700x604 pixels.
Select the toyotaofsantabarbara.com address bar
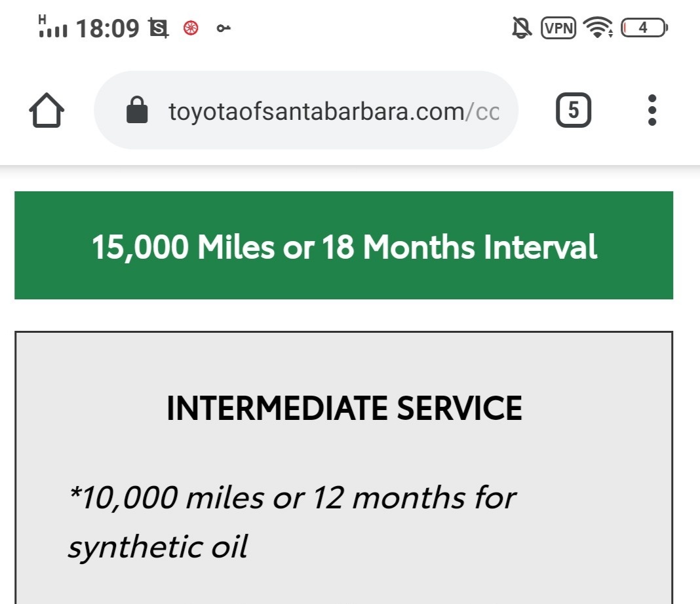pos(306,110)
